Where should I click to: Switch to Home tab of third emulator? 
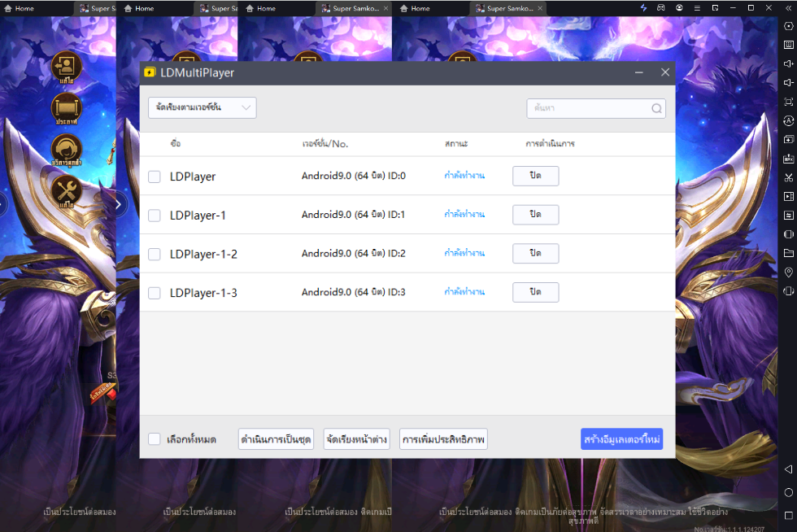[x=261, y=8]
